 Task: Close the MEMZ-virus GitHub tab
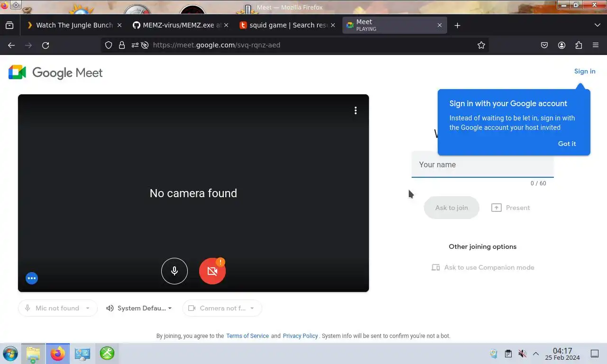[x=226, y=25]
